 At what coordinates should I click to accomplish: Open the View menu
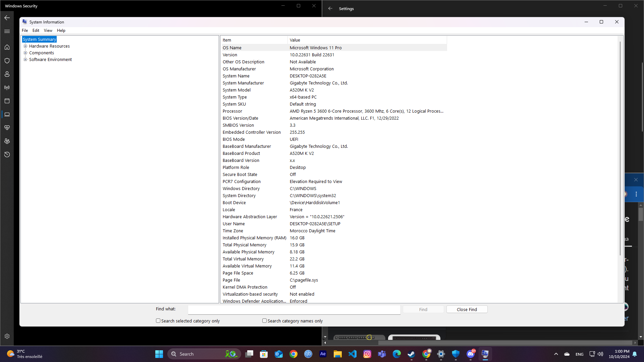[48, 30]
